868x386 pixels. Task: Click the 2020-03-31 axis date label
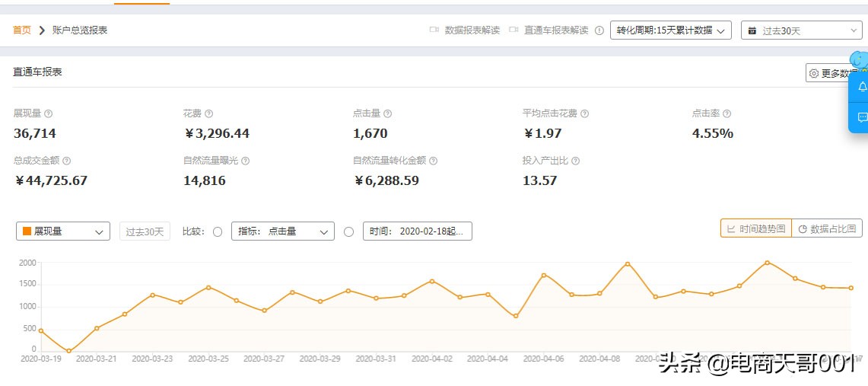click(x=376, y=359)
